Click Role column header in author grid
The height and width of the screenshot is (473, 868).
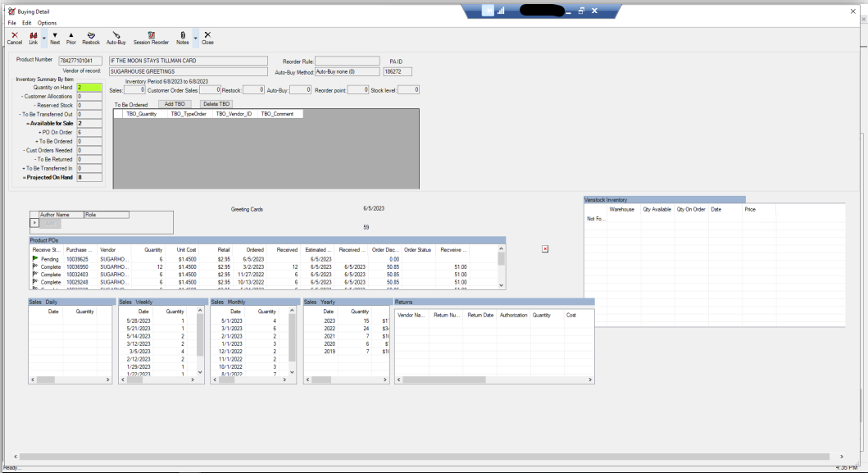click(x=107, y=214)
